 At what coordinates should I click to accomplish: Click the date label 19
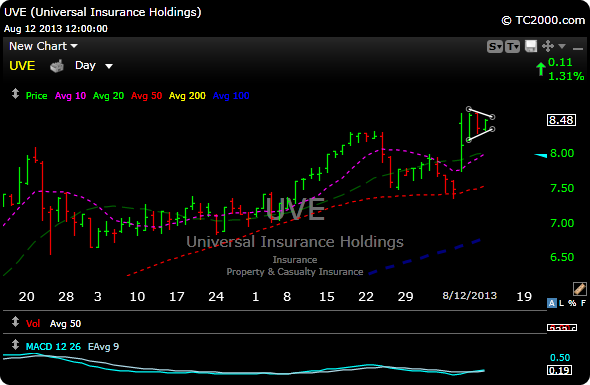click(x=524, y=297)
